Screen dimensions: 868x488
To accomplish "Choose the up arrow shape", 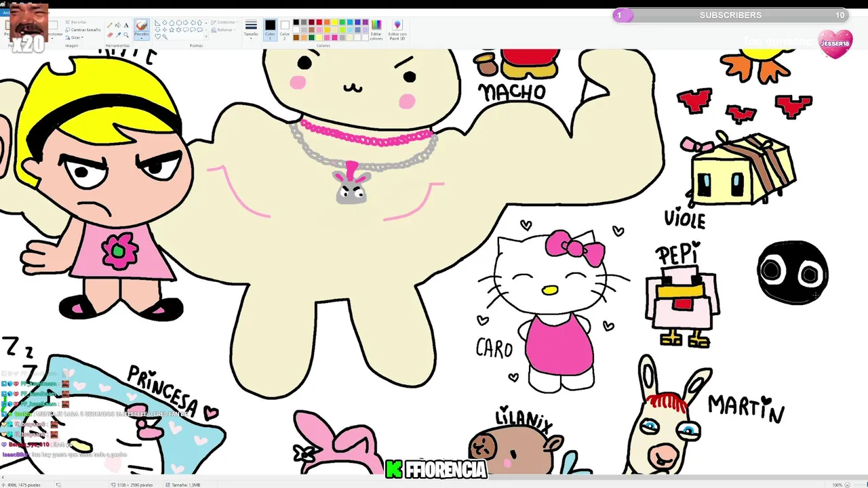I will 199,22.
